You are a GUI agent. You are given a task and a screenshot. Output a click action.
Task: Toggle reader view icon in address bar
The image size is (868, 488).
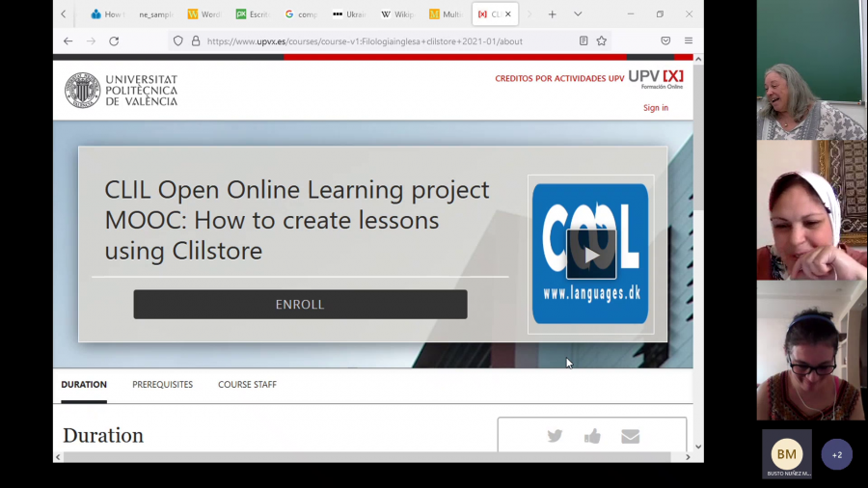coord(583,41)
